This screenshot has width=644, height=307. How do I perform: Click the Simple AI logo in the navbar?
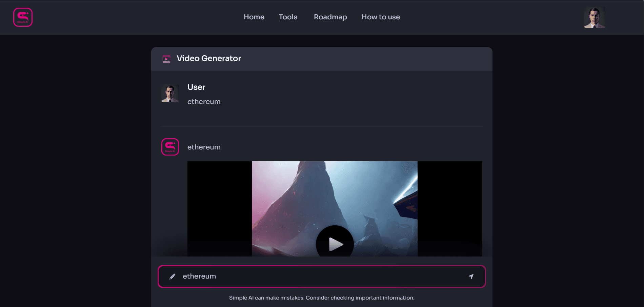[22, 17]
